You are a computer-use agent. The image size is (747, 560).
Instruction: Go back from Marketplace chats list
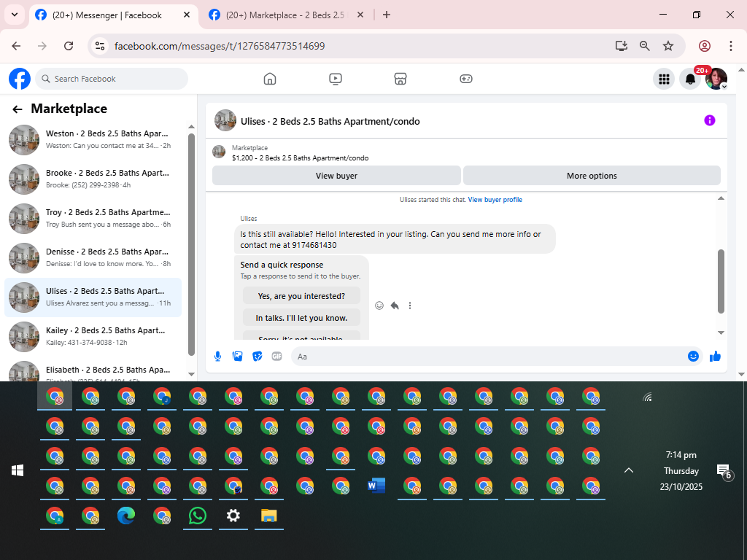click(x=18, y=109)
